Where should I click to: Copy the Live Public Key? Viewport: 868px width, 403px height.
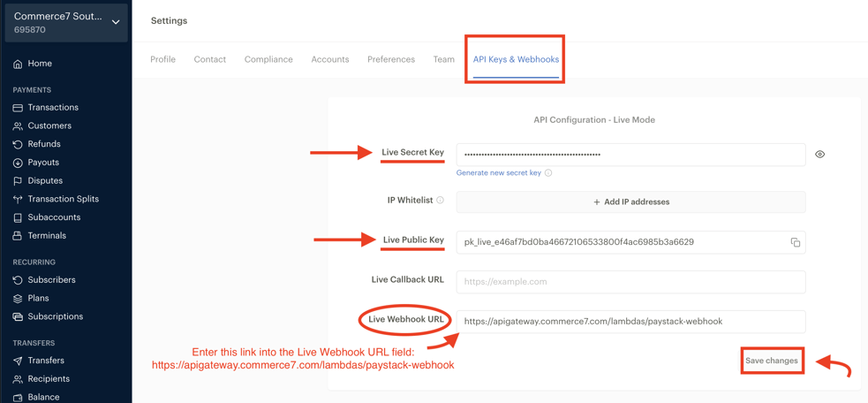(x=795, y=242)
